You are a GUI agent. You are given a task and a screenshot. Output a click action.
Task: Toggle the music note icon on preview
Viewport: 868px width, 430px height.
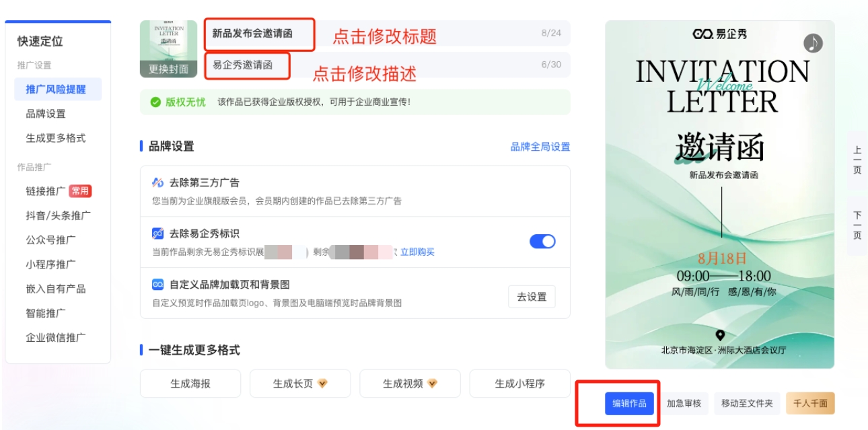point(813,43)
